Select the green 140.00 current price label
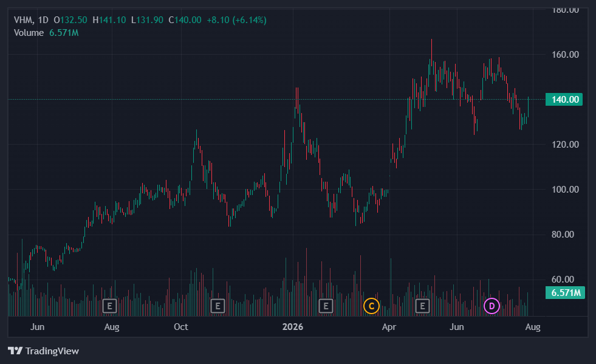 (564, 99)
